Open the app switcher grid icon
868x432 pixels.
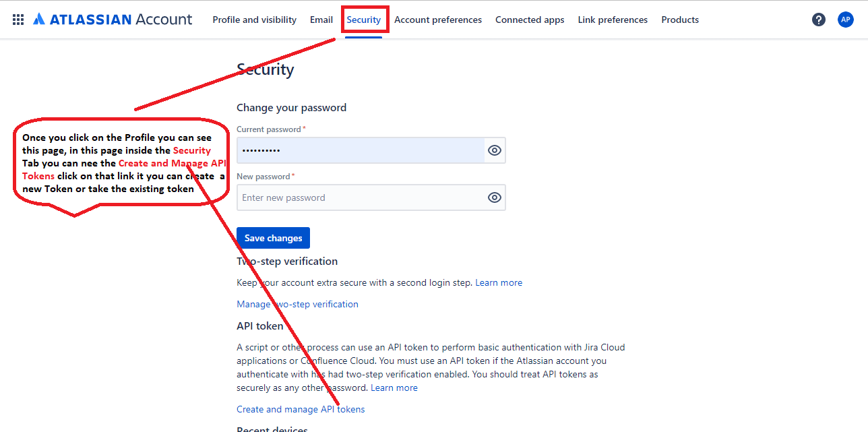[x=18, y=20]
